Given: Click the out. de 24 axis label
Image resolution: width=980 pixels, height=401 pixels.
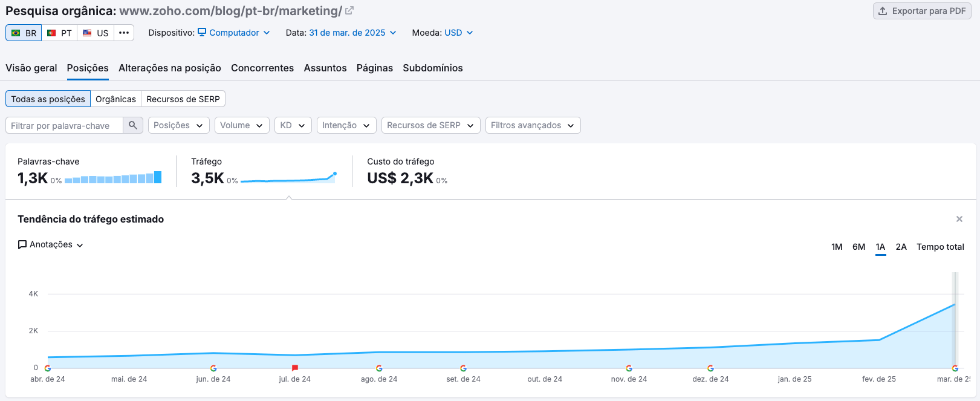Looking at the screenshot, I should point(545,379).
